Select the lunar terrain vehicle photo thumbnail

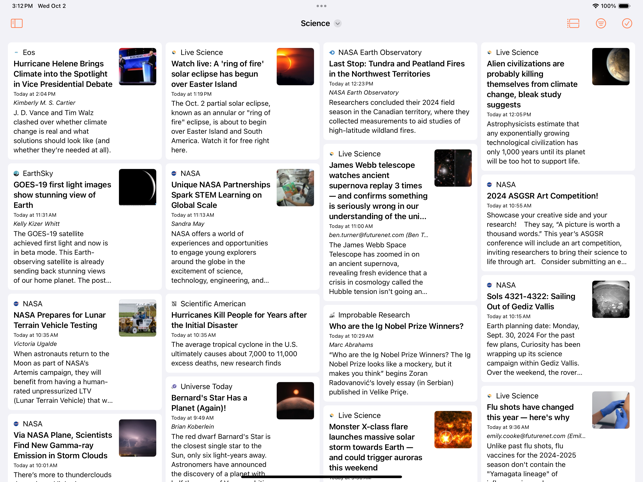click(137, 318)
